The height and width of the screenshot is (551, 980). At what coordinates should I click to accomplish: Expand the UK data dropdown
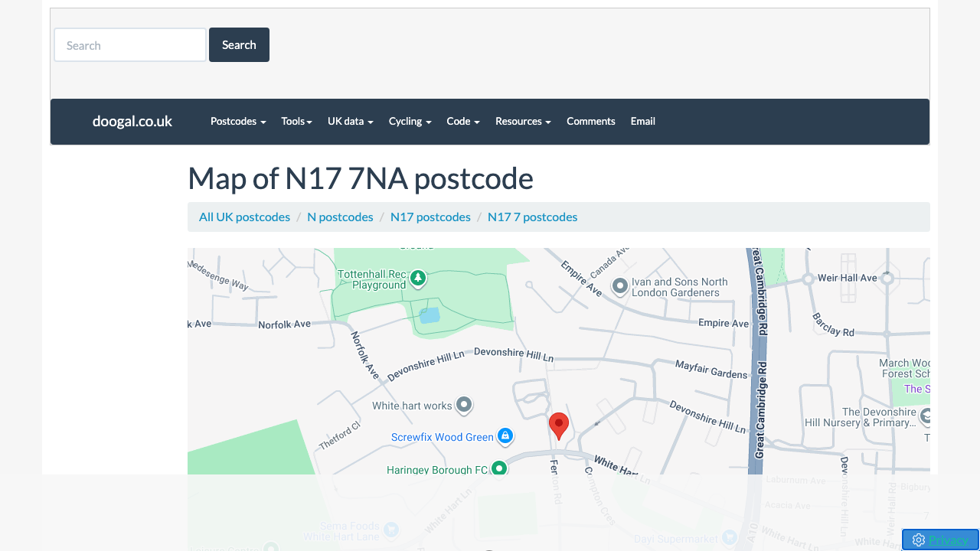click(350, 121)
